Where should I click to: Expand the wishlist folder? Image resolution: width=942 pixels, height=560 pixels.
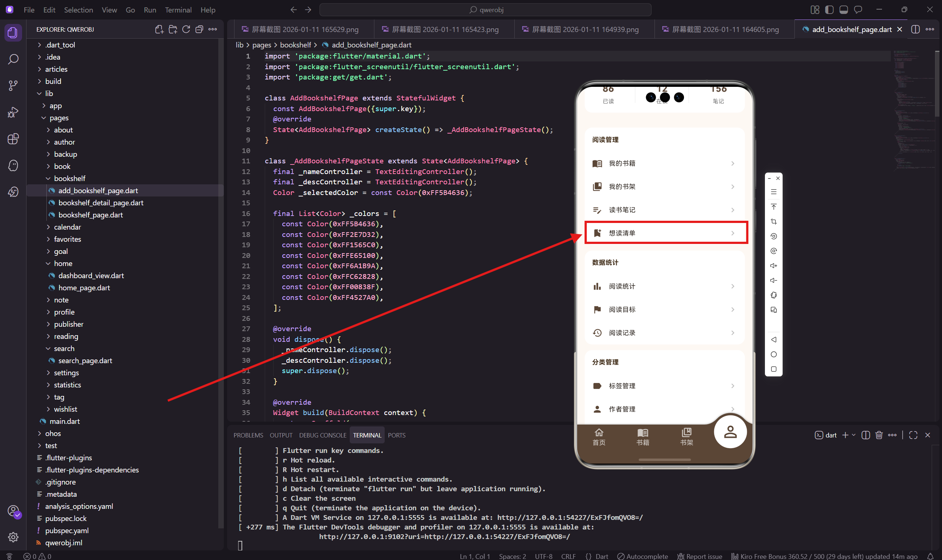point(65,409)
